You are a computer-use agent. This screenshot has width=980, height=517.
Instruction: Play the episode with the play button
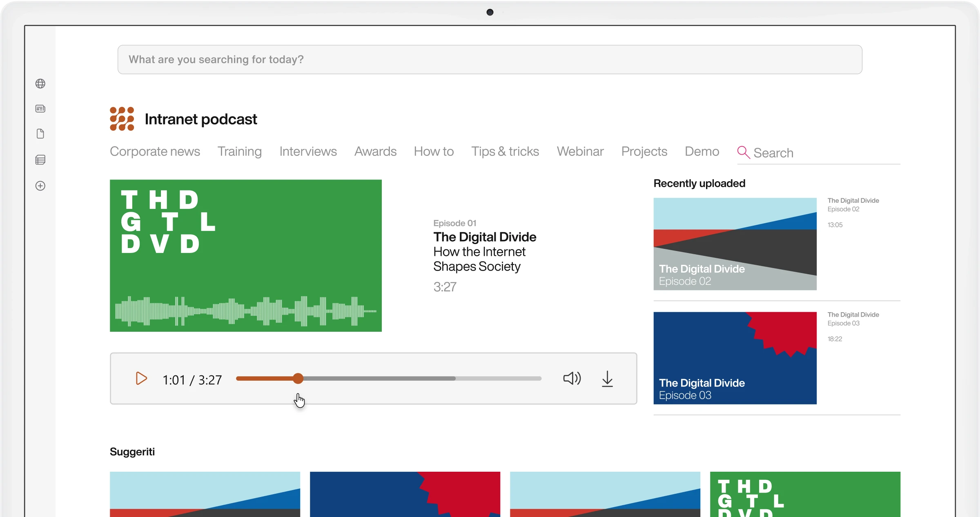coord(141,379)
